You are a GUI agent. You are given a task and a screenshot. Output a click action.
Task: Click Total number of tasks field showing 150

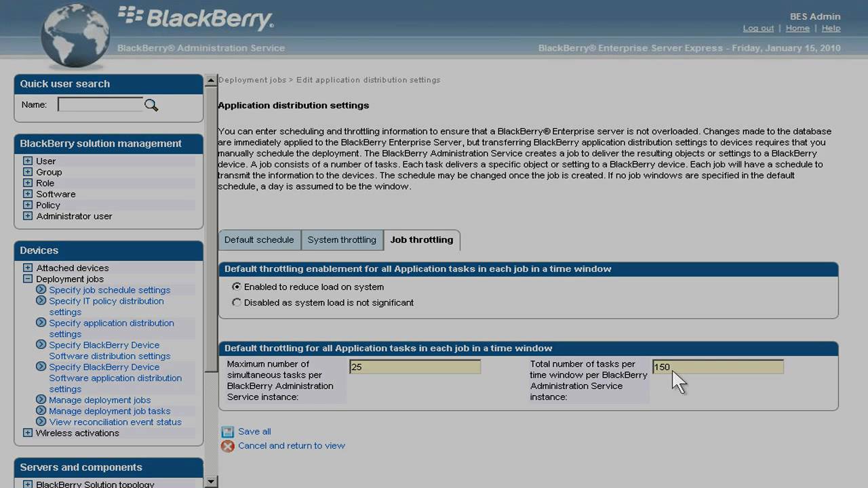coord(717,367)
